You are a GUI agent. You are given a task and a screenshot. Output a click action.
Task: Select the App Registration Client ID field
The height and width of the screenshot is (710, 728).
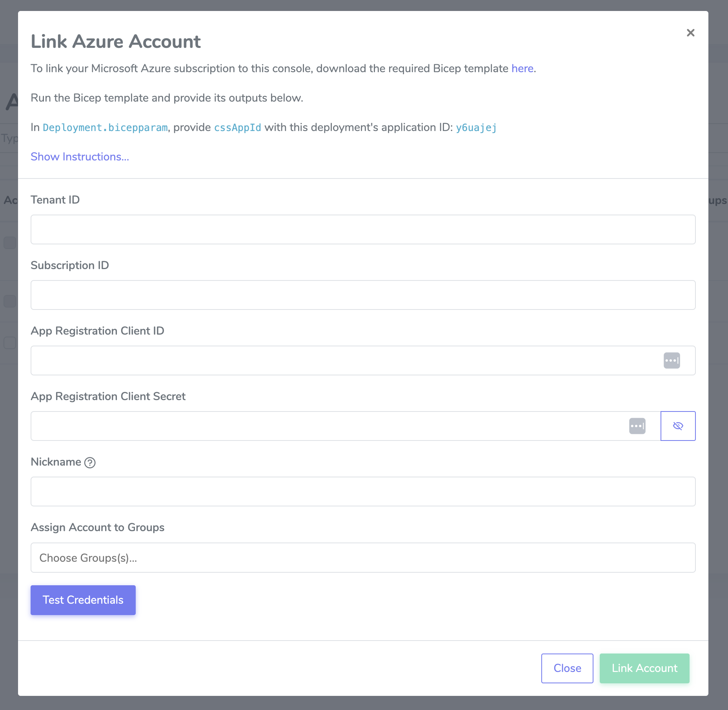[x=345, y=360]
